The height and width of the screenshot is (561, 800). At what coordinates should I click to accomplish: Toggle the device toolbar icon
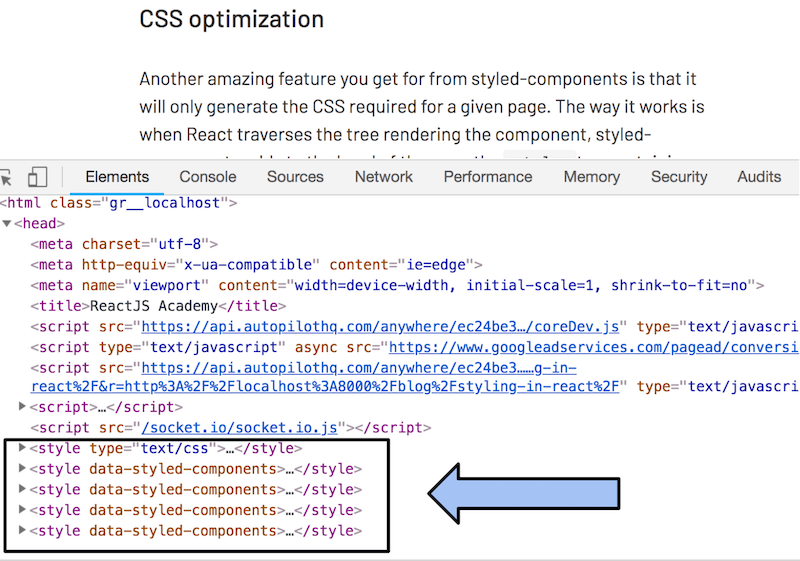tap(37, 177)
